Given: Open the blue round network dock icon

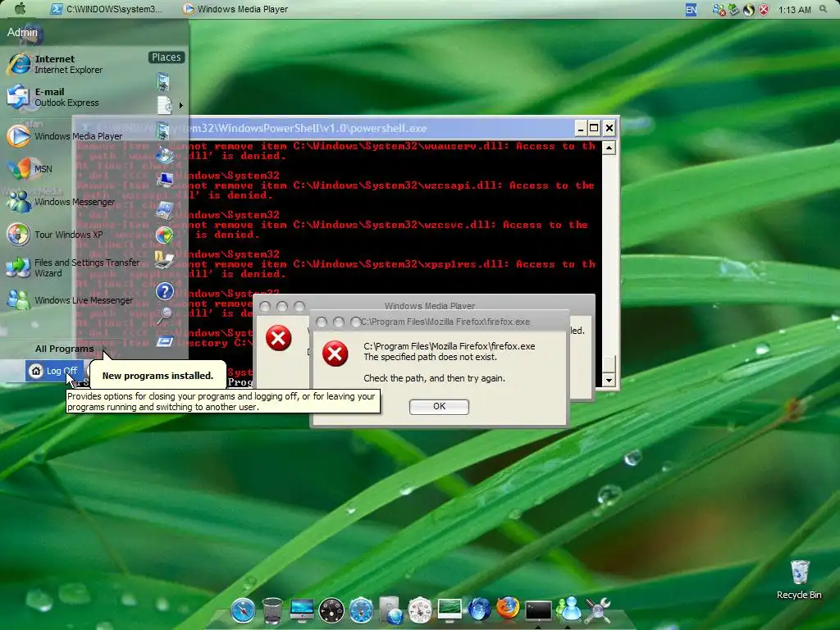Looking at the screenshot, I should [x=361, y=610].
